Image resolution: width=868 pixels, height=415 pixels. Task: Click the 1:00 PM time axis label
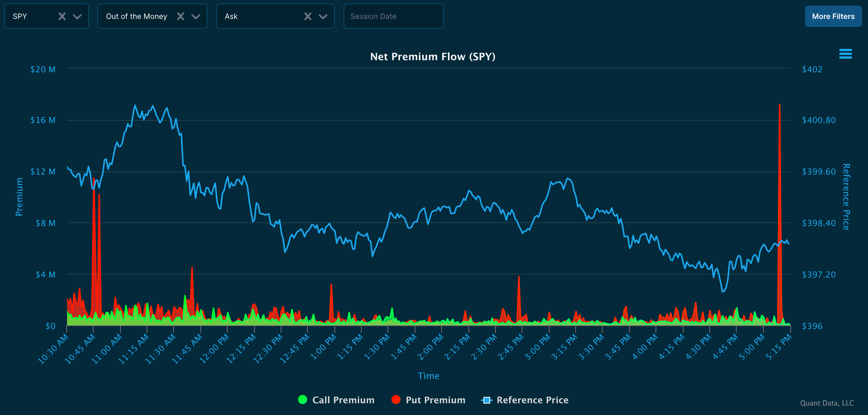pyautogui.click(x=323, y=348)
